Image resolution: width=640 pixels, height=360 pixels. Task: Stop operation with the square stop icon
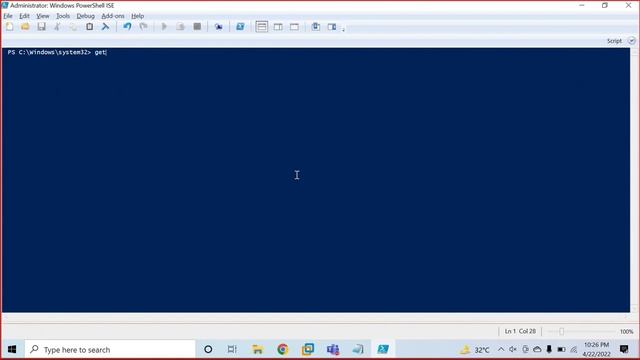click(197, 27)
